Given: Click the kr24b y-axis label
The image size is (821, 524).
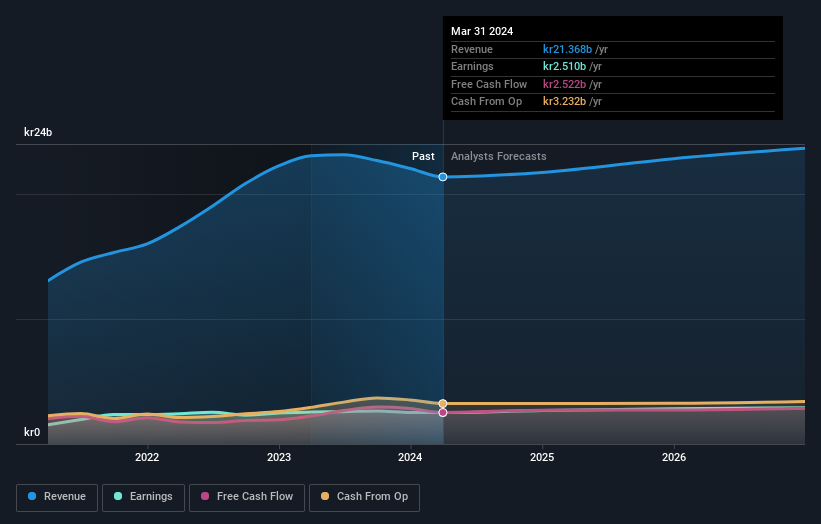Looking at the screenshot, I should tap(38, 132).
